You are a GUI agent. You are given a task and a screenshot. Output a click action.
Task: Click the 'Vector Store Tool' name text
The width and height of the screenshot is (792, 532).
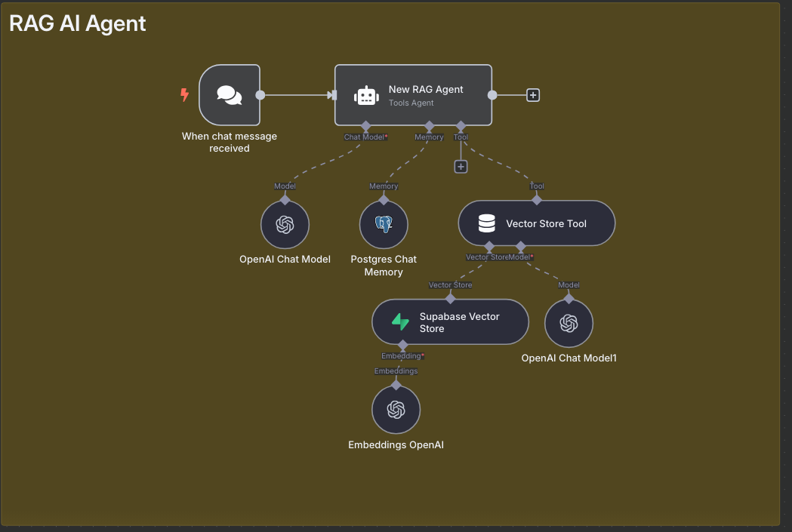(546, 223)
